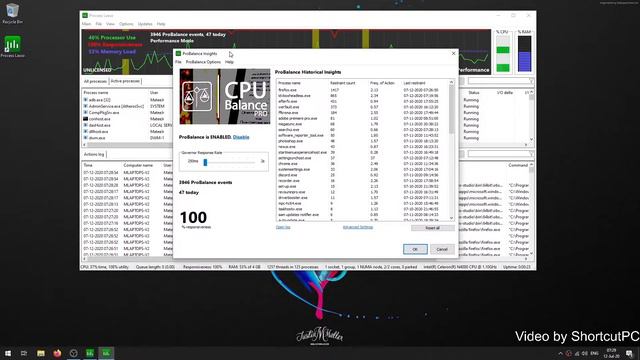This screenshot has width=640, height=360.
Task: Click the Windows Start button
Action: pyautogui.click(x=8, y=353)
